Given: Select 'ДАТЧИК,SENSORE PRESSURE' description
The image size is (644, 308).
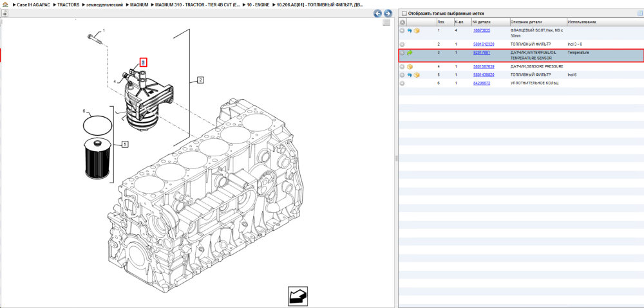Looking at the screenshot, I should coord(536,66).
